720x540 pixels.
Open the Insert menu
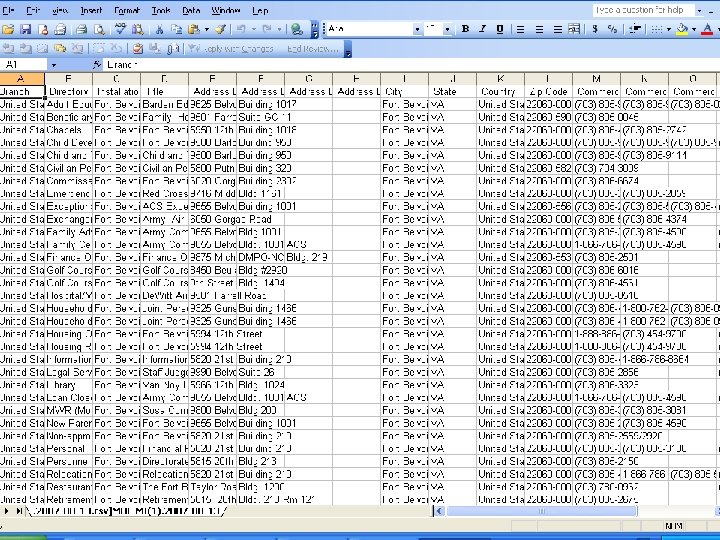pyautogui.click(x=91, y=10)
